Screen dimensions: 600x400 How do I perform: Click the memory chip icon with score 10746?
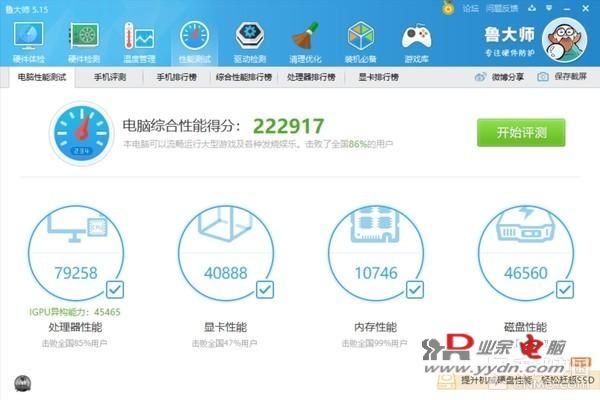click(375, 225)
